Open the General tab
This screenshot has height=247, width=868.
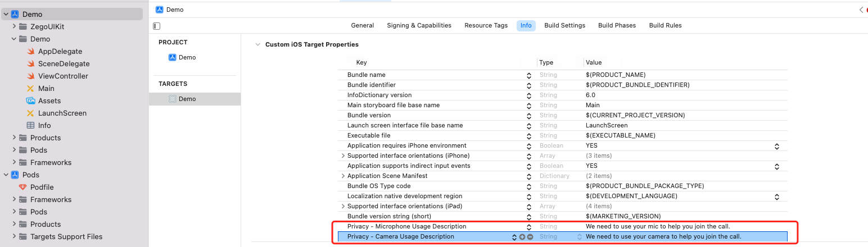[363, 25]
